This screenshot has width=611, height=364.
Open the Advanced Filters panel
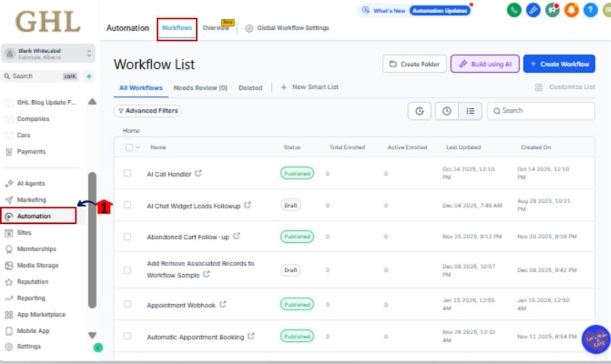click(147, 110)
